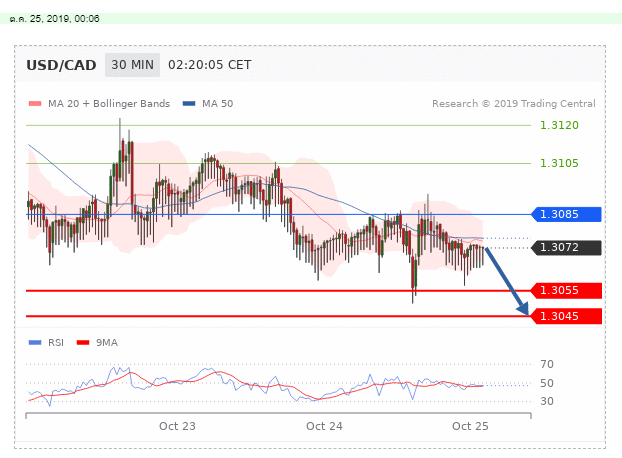
Task: Click the 9MA legend red swatch
Action: click(x=83, y=343)
